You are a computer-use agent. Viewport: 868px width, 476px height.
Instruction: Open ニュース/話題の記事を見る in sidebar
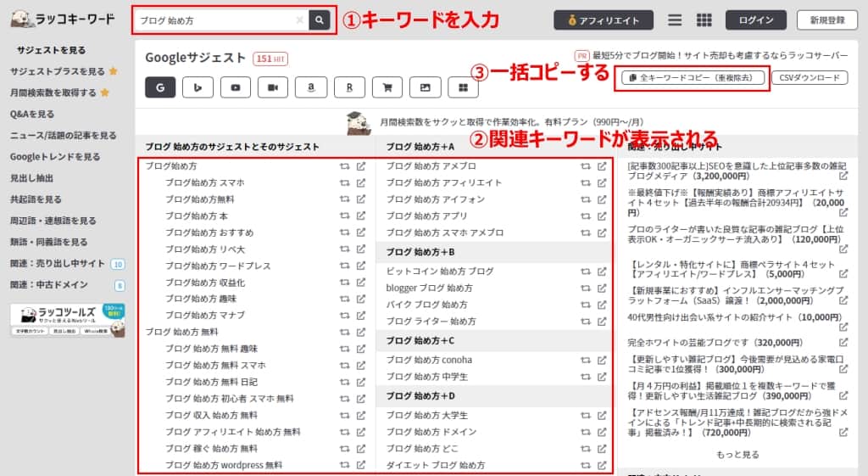coord(63,135)
